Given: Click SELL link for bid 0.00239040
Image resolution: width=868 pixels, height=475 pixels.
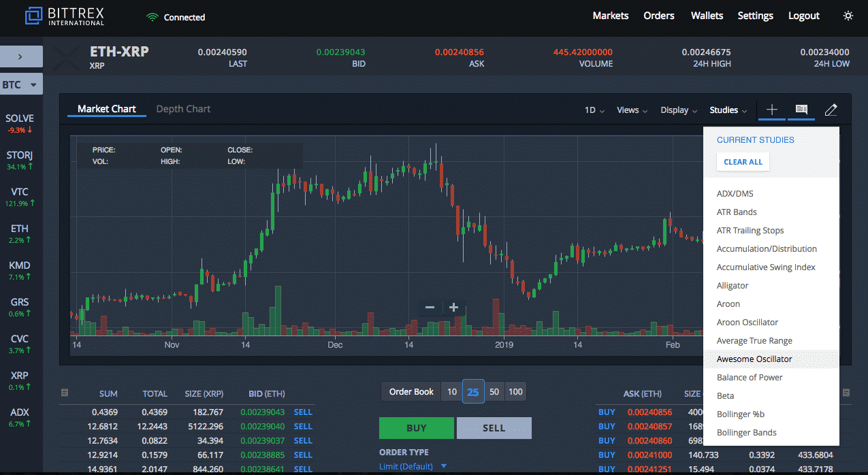Looking at the screenshot, I should 303,427.
